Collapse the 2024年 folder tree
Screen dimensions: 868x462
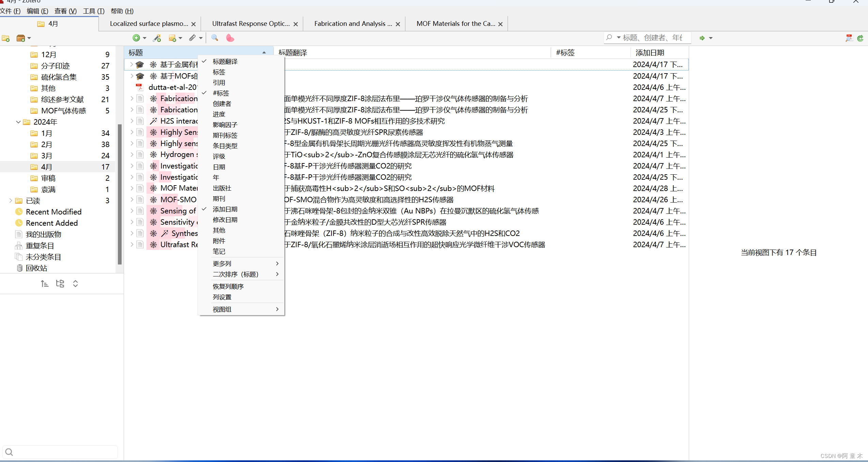pyautogui.click(x=18, y=122)
